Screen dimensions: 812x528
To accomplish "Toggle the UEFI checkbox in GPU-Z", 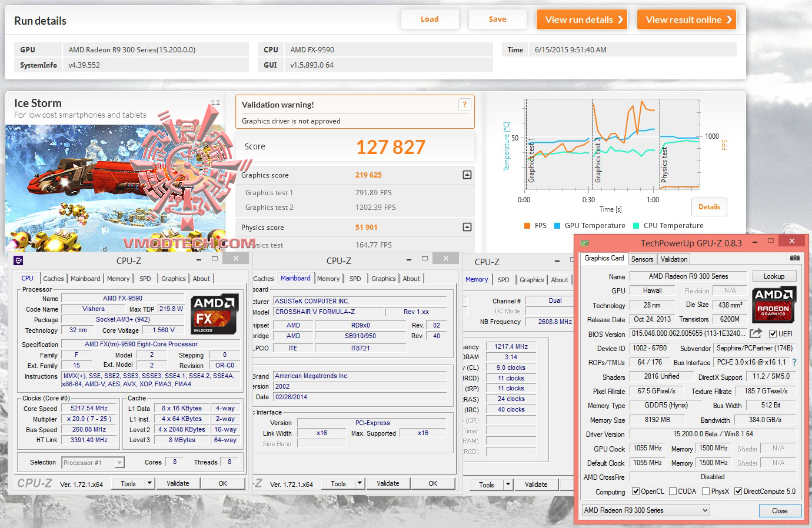I will [773, 334].
